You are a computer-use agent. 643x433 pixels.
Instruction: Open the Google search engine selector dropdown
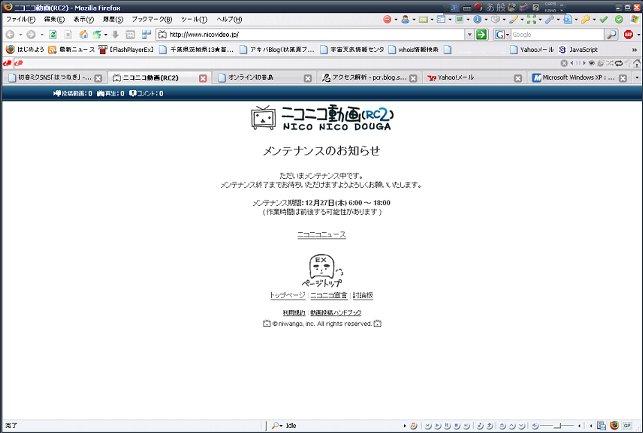point(507,35)
